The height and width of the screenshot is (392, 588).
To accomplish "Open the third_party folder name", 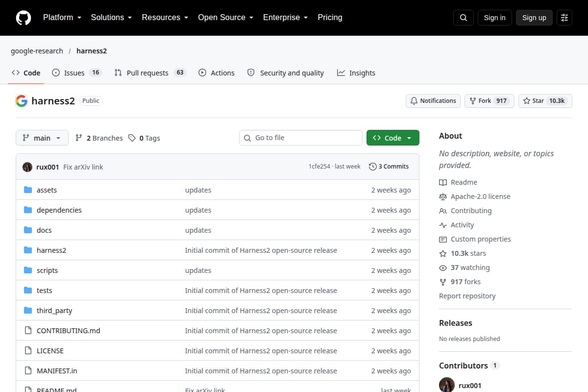I will [x=54, y=311].
